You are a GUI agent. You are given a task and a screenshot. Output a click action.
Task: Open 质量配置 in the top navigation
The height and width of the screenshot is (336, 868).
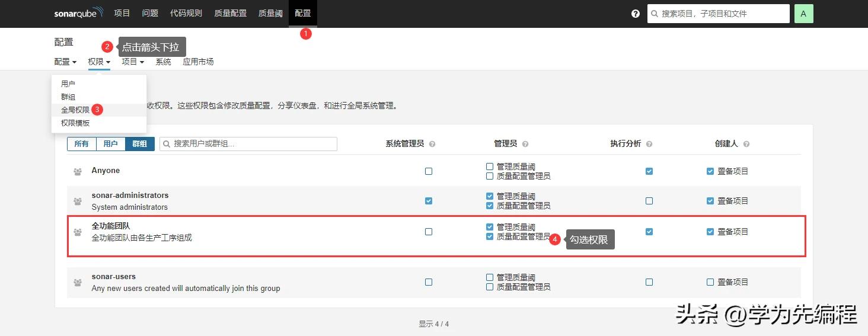pos(230,14)
